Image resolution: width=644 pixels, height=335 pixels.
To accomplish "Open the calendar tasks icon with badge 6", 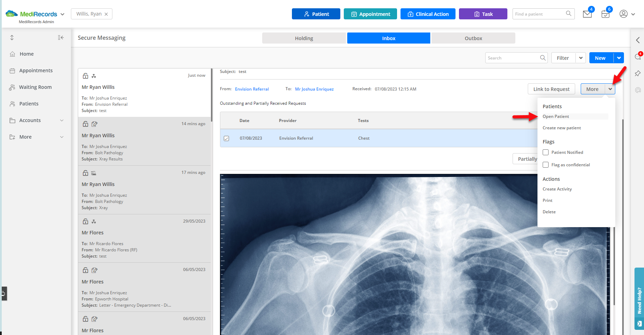I will [605, 14].
